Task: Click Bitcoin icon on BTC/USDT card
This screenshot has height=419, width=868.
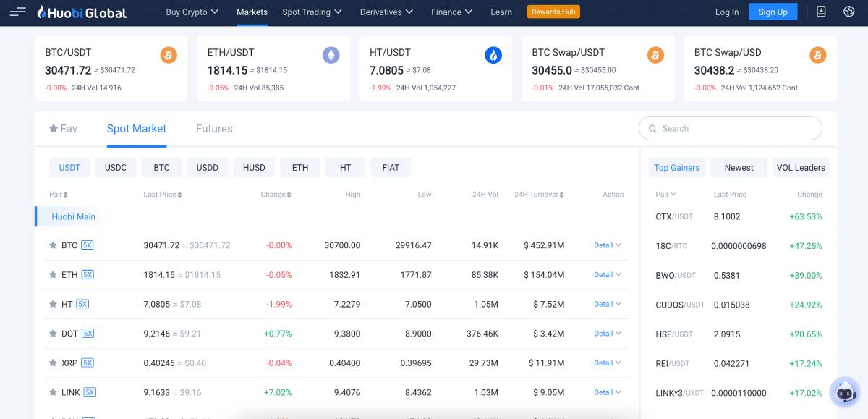Action: 169,55
